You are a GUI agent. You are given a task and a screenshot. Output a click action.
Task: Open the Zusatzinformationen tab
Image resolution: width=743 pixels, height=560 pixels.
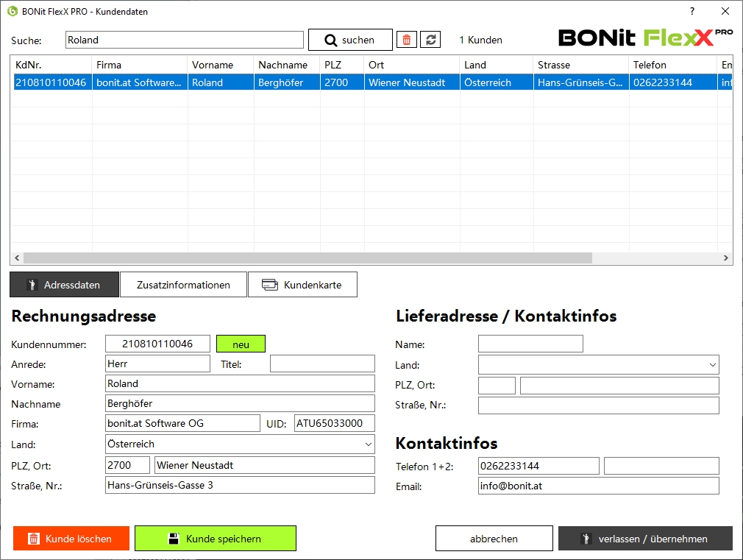coord(183,285)
